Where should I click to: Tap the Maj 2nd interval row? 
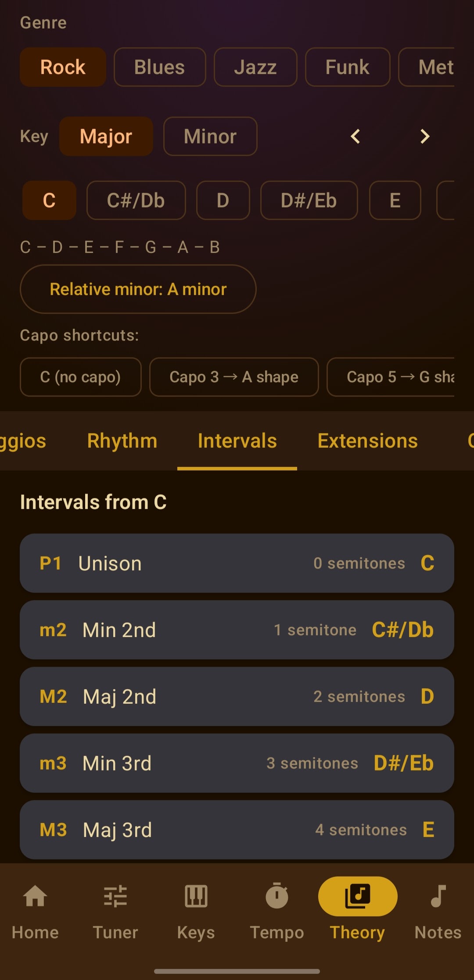coord(237,696)
